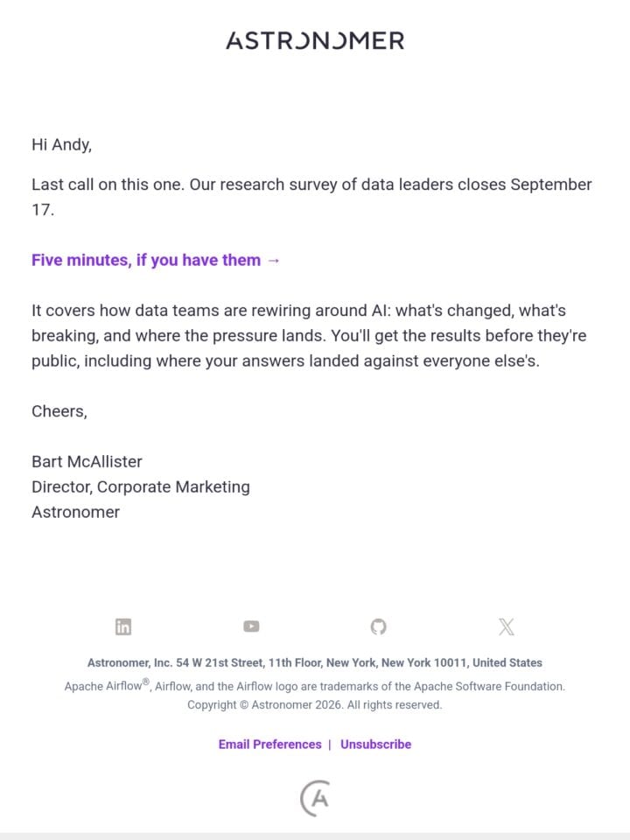Viewport: 630px width, 840px height.
Task: Click the 'Hi Andy,' greeting text
Action: pyautogui.click(x=61, y=144)
